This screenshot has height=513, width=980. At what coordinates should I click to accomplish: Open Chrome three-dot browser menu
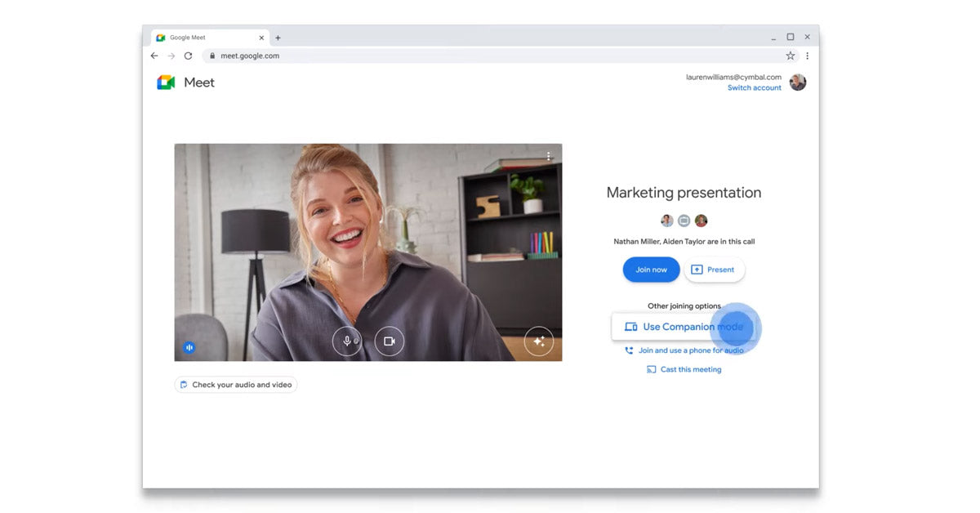807,56
